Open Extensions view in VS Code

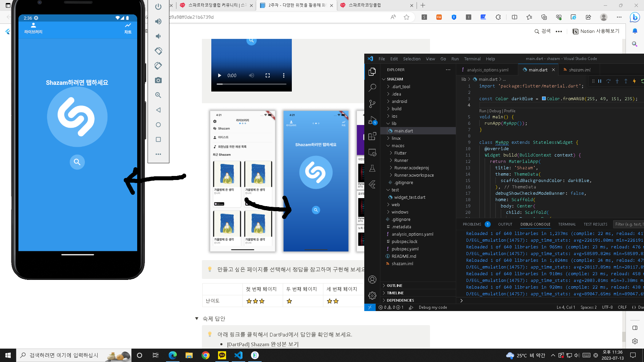pyautogui.click(x=372, y=136)
